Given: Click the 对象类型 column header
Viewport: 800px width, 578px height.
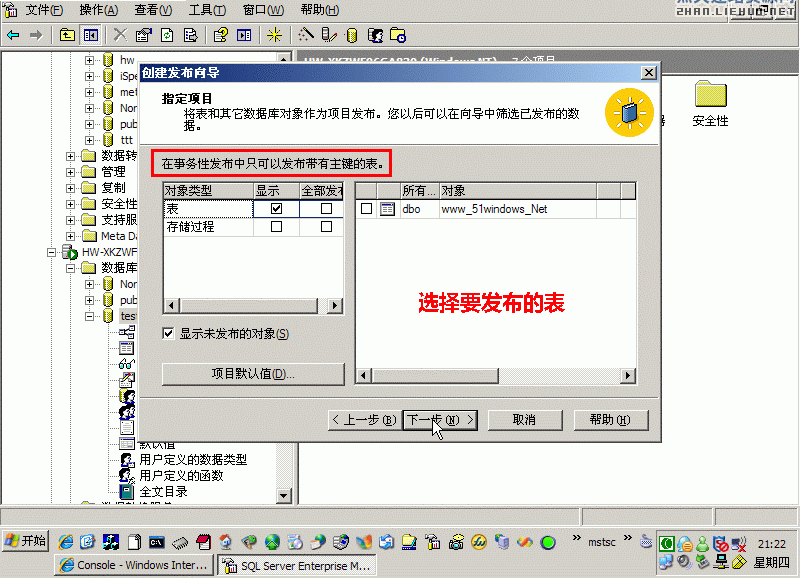Looking at the screenshot, I should 208,191.
